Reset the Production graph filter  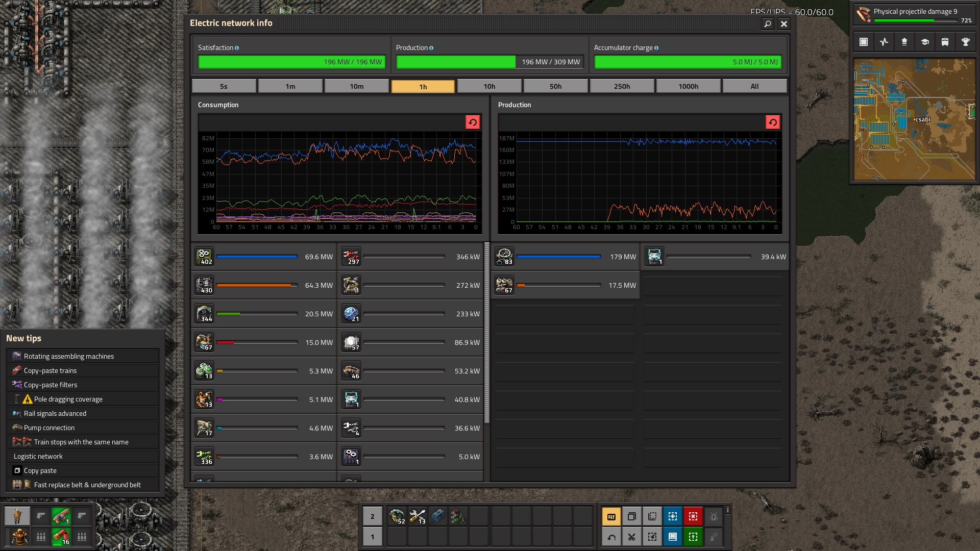coord(772,122)
